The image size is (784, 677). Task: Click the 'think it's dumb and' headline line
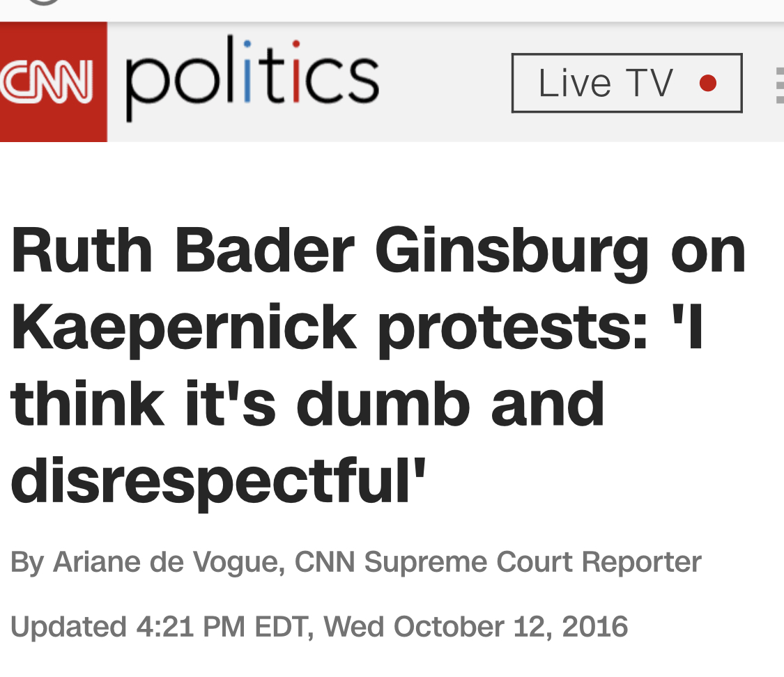pos(307,404)
